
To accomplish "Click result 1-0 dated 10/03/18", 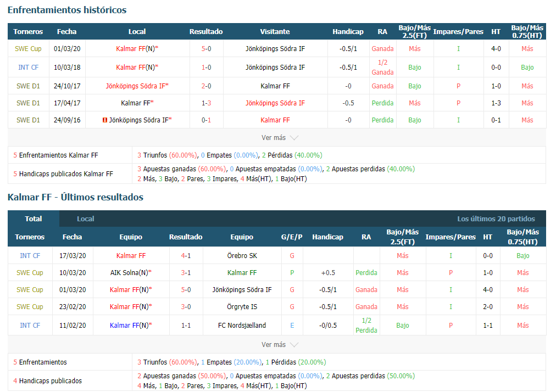I will (x=207, y=68).
